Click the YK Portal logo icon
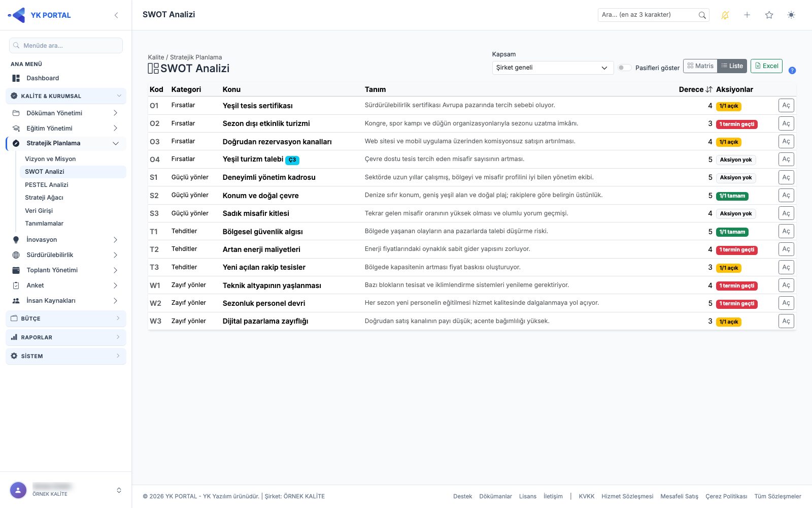Image resolution: width=812 pixels, height=508 pixels. 17,15
